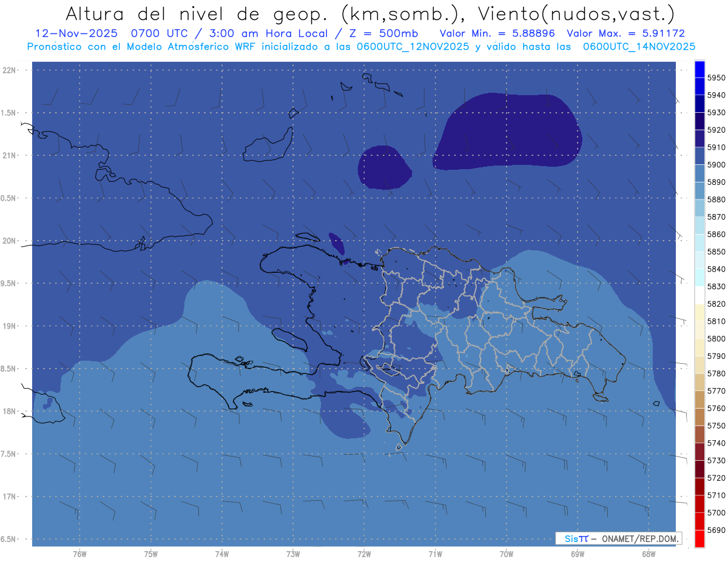Viewport: 728px width, 562px height.
Task: Click the "71W" longitude label
Action: 435,554
